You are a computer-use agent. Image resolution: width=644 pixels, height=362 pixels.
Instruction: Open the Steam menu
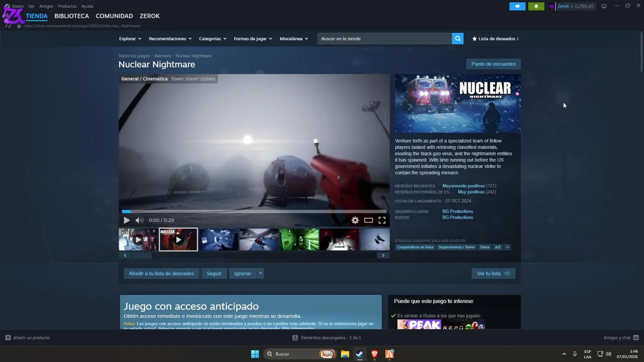tap(18, 6)
